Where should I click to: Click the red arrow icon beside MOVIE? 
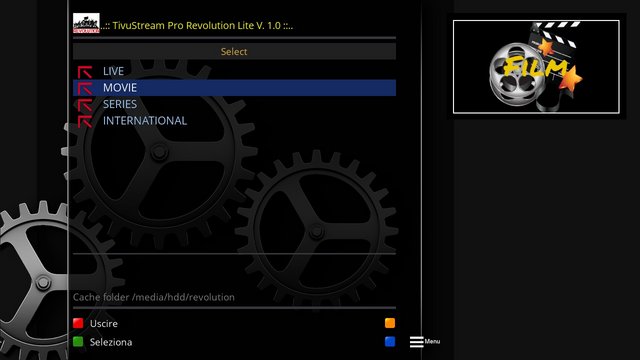(x=85, y=88)
